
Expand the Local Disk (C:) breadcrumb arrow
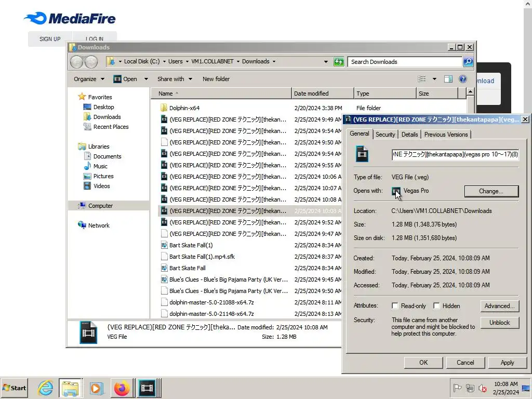[164, 62]
